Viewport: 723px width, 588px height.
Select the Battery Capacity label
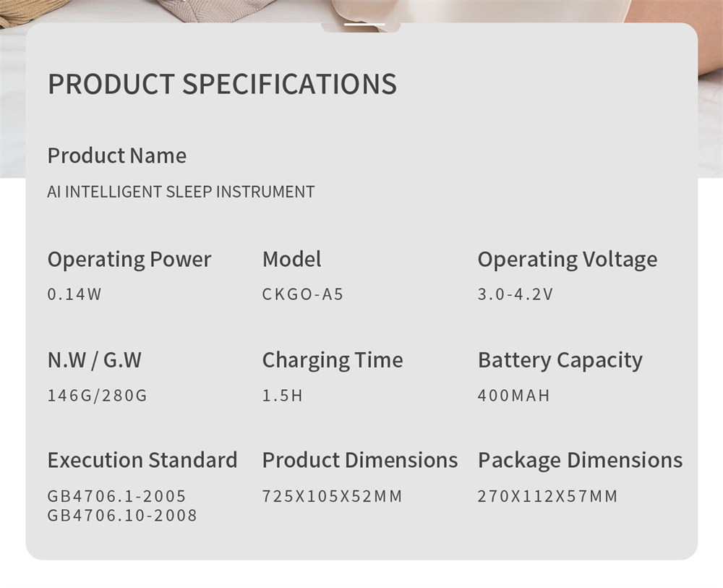pyautogui.click(x=560, y=359)
